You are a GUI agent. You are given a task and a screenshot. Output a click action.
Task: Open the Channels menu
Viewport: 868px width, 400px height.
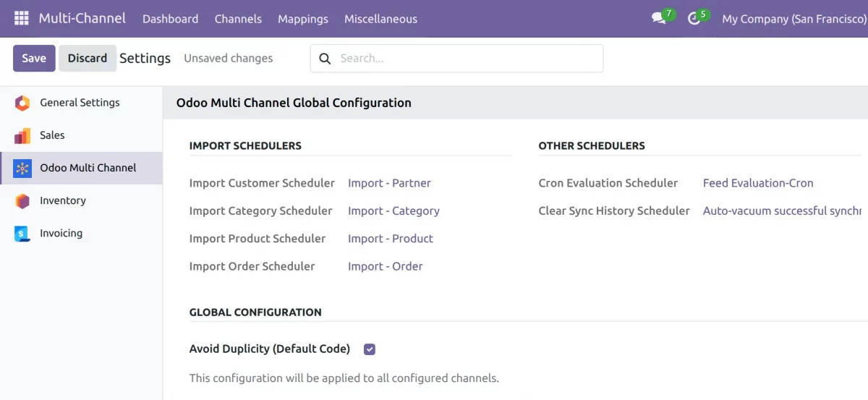pyautogui.click(x=238, y=19)
